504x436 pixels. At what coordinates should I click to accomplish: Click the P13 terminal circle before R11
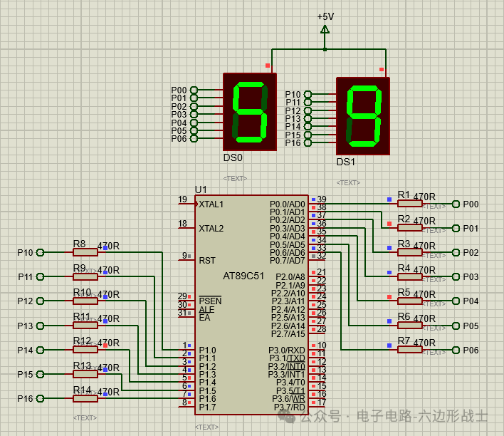pyautogui.click(x=40, y=326)
